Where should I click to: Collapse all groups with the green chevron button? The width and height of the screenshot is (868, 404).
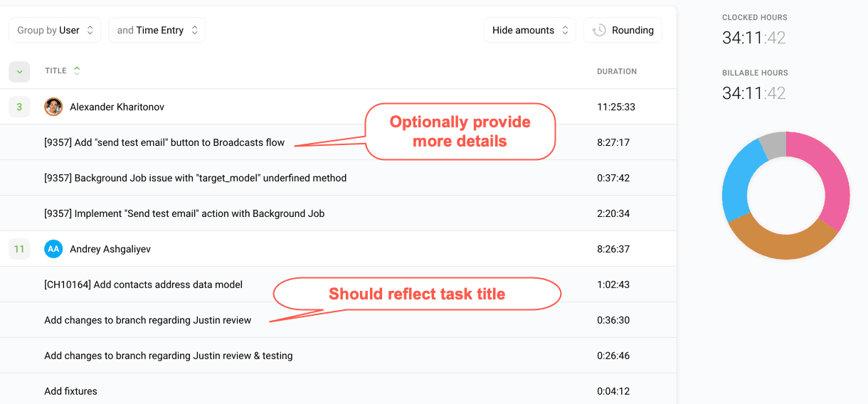tap(19, 71)
